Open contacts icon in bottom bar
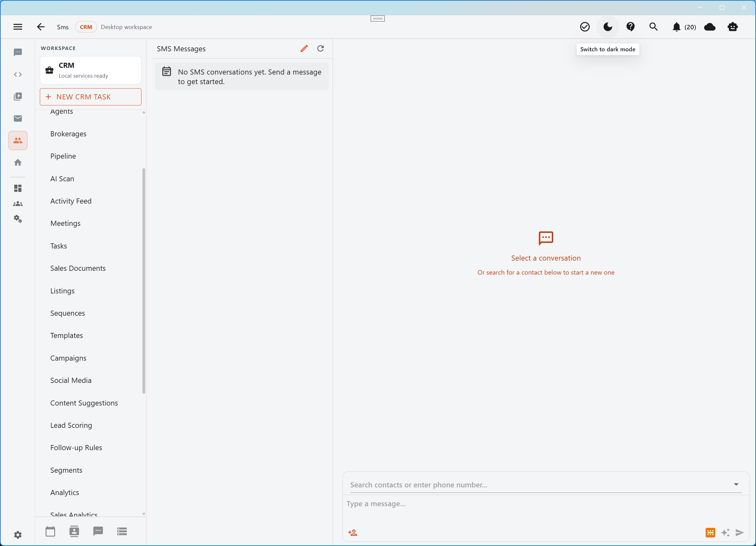The image size is (756, 546). (74, 531)
